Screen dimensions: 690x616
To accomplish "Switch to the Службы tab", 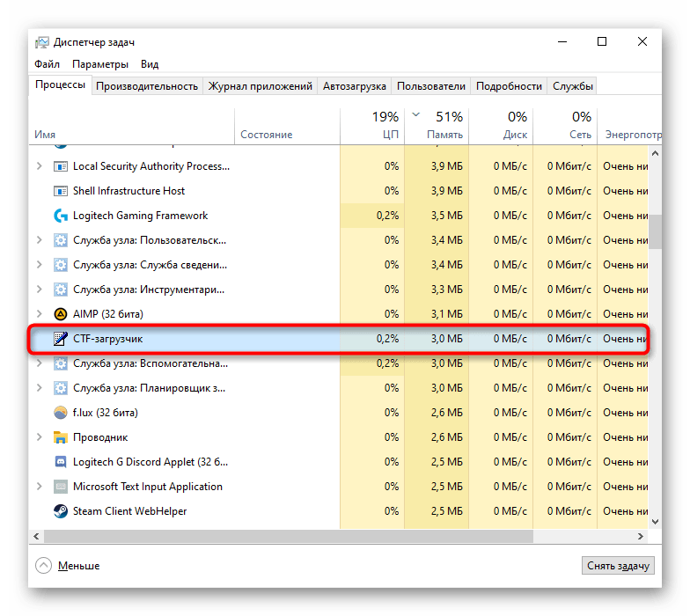I will coord(572,86).
